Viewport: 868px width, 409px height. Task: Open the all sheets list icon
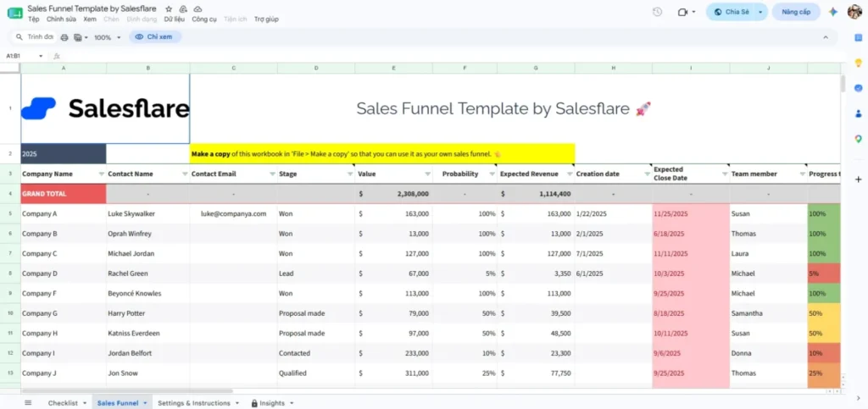(x=28, y=402)
